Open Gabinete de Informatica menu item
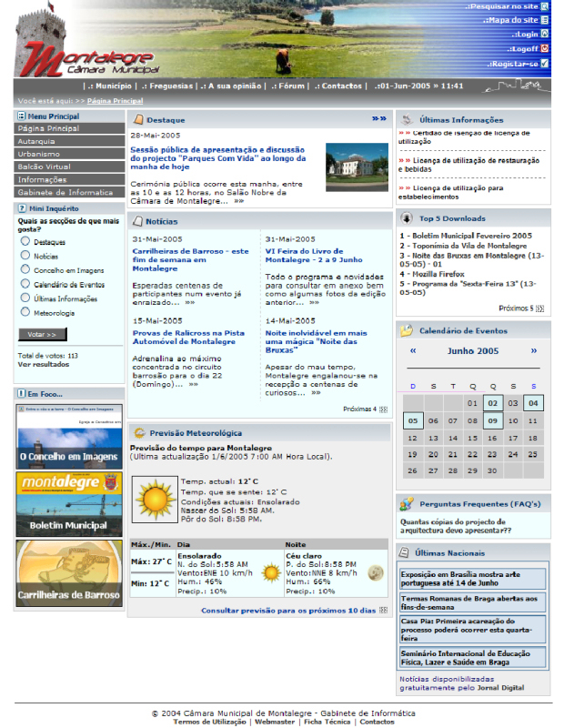This screenshot has height=728, width=564. coord(69,192)
